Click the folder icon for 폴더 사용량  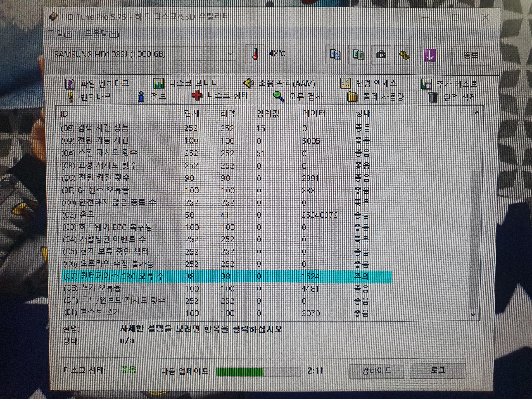point(352,97)
